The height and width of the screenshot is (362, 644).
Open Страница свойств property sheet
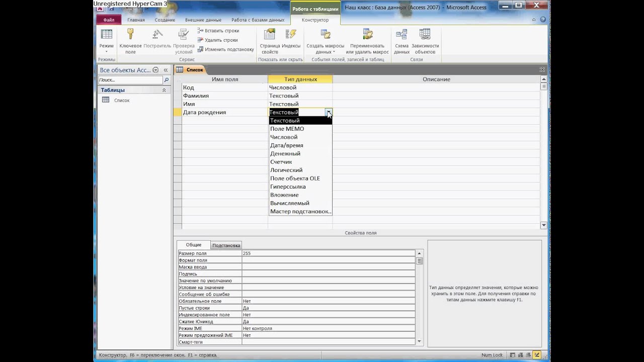click(x=270, y=41)
